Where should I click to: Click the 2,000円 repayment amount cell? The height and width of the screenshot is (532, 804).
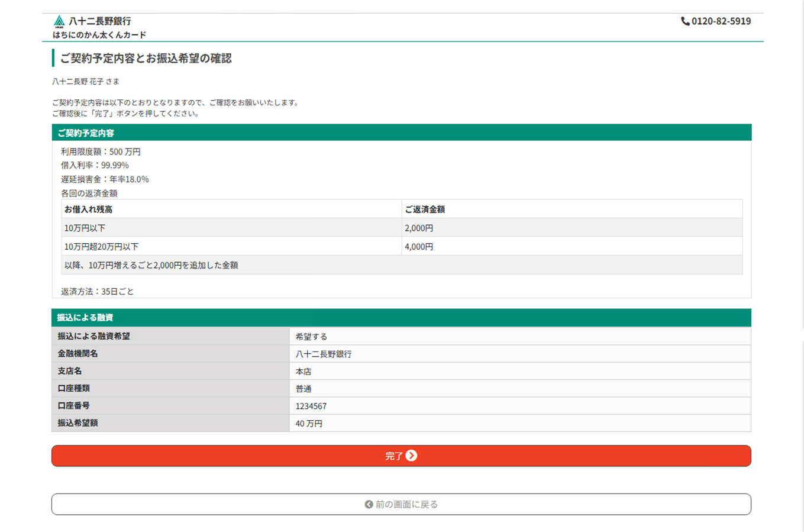coord(419,228)
